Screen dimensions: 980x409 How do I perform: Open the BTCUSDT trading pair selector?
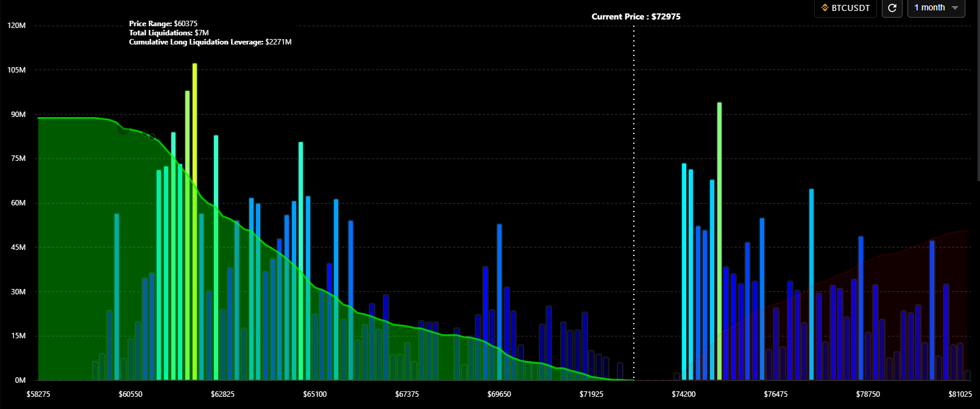(x=845, y=8)
